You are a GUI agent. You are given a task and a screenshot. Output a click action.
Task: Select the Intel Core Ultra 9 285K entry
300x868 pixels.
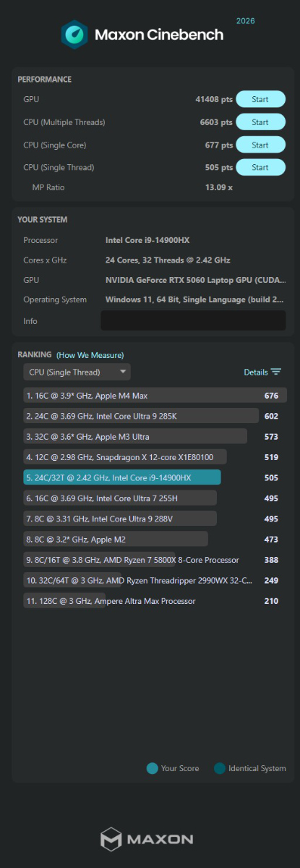point(155,415)
